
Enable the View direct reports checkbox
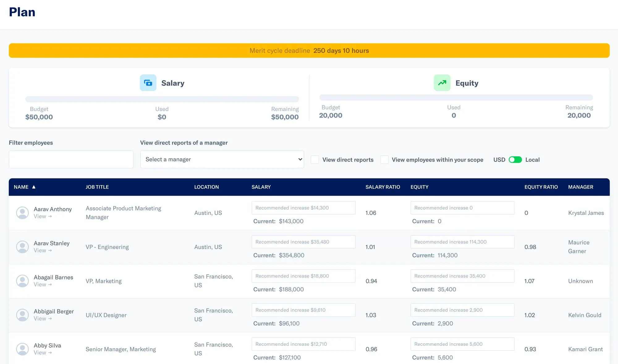click(315, 160)
